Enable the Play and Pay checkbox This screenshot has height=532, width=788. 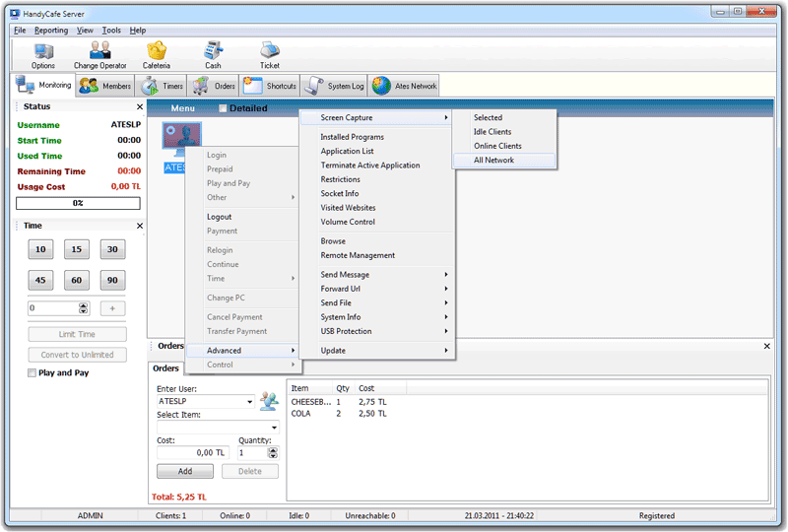[33, 373]
